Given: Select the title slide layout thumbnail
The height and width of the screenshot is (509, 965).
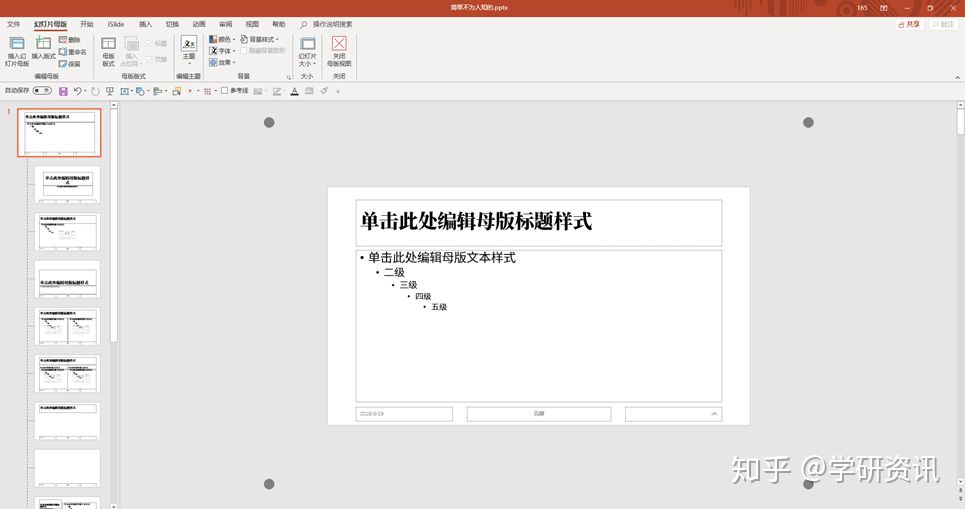Looking at the screenshot, I should 67,184.
